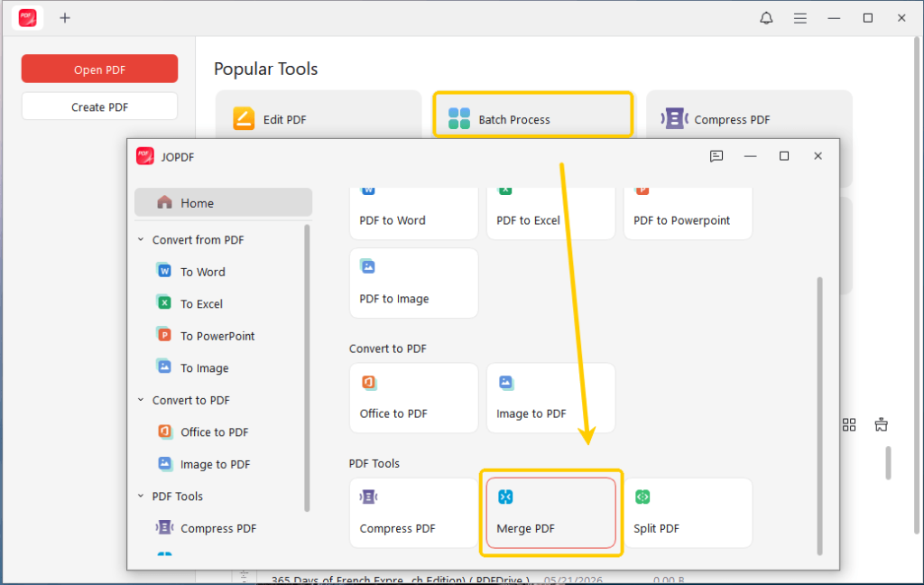Open the Merge PDF card
The width and height of the screenshot is (924, 585).
coord(551,513)
